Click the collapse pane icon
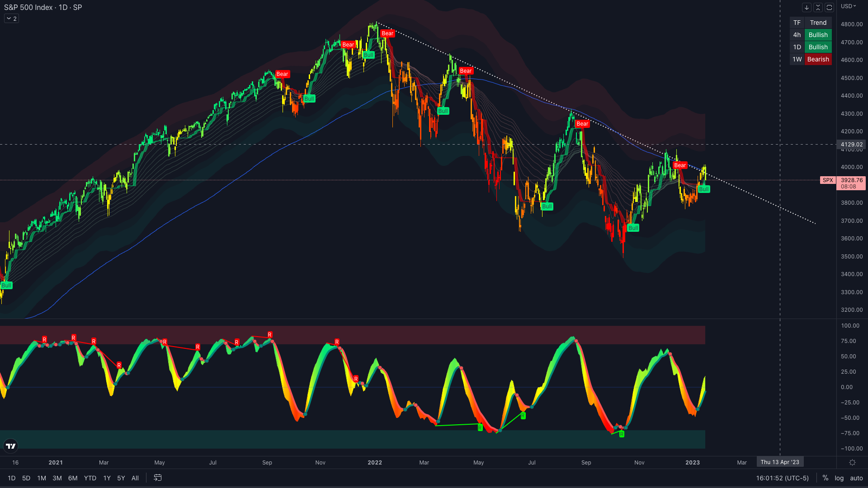 (818, 7)
